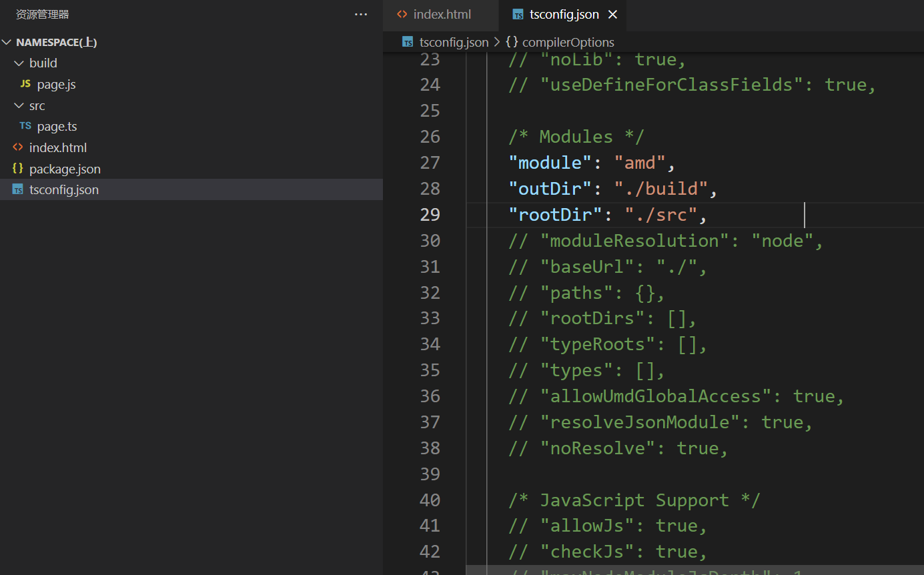Click the commented "allowUmdGlobalAccess" line
The height and width of the screenshot is (575, 924).
pyautogui.click(x=676, y=396)
